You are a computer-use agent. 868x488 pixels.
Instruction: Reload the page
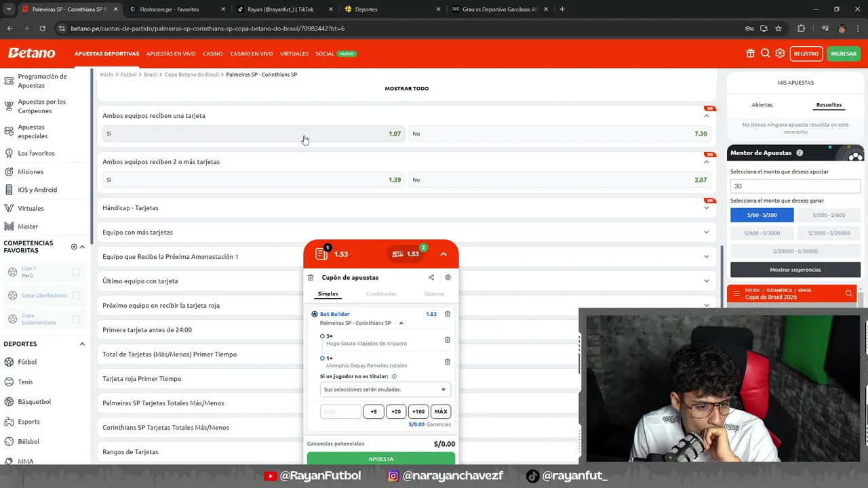42,28
